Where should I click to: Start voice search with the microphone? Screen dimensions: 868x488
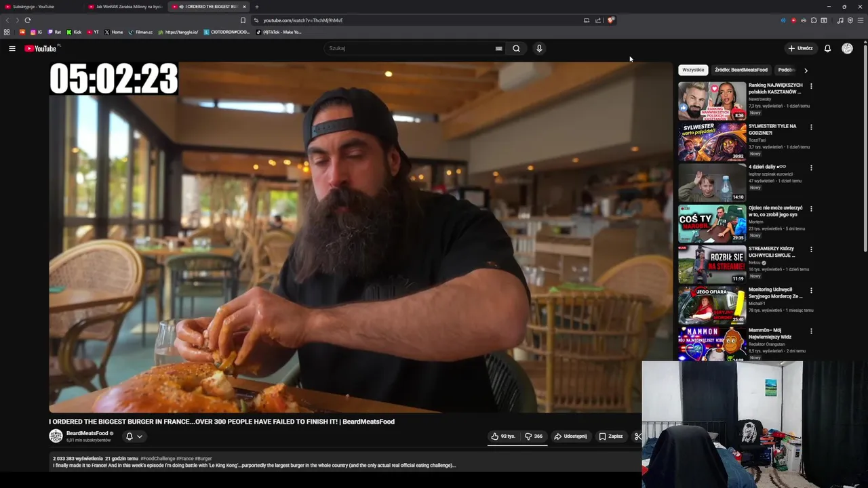(x=539, y=48)
